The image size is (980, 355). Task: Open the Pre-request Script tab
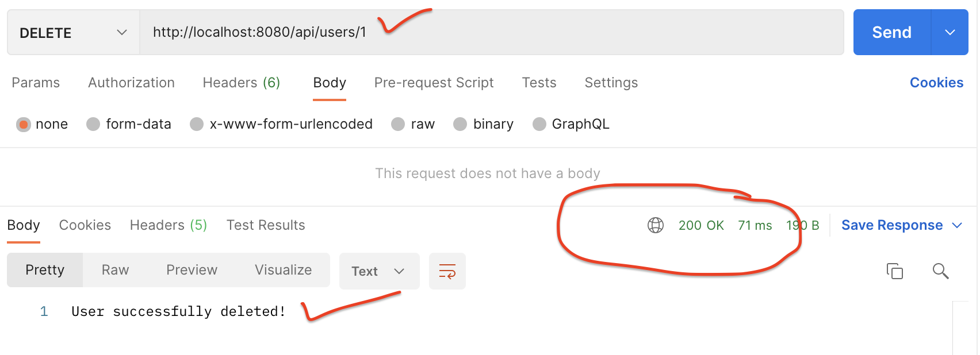tap(434, 83)
